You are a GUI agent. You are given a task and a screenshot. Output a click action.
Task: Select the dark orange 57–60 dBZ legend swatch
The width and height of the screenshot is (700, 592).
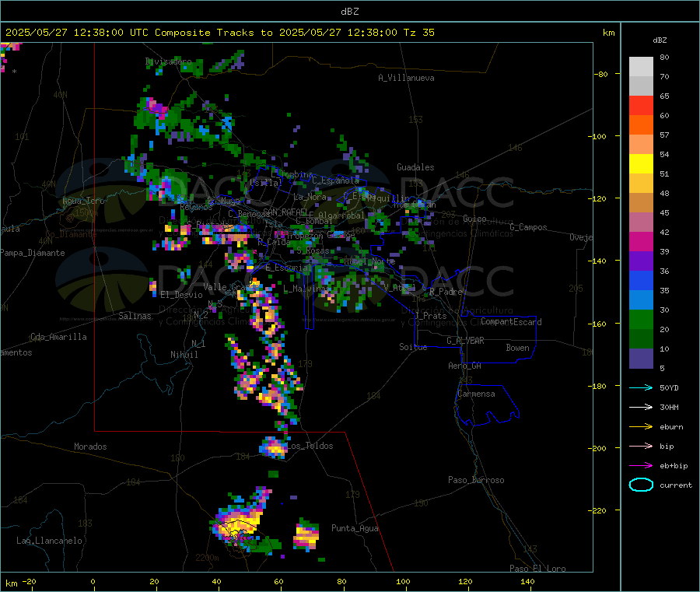pyautogui.click(x=641, y=125)
